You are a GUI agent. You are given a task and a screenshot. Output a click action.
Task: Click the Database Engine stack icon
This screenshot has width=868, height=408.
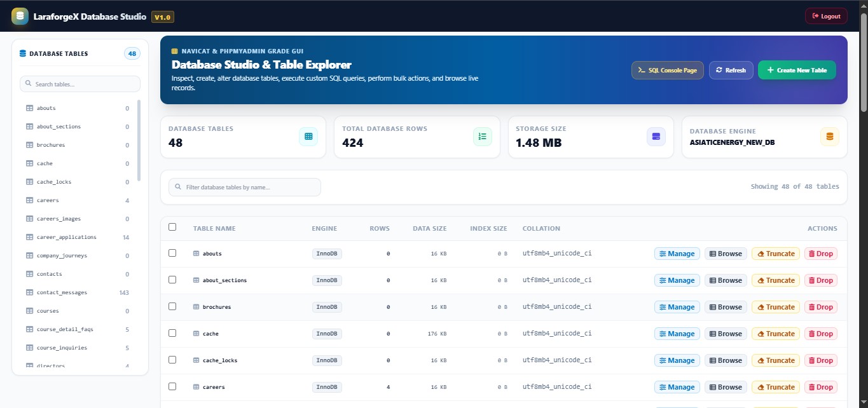[x=830, y=137]
